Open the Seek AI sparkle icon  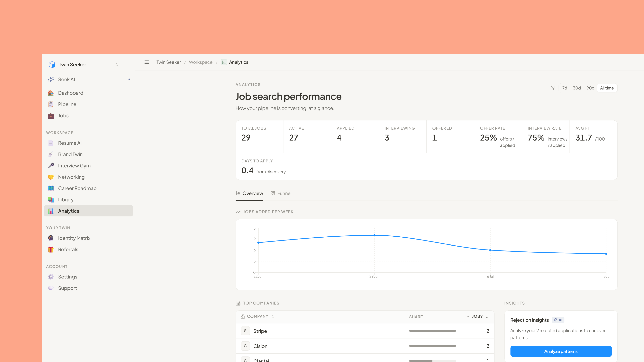(51, 80)
